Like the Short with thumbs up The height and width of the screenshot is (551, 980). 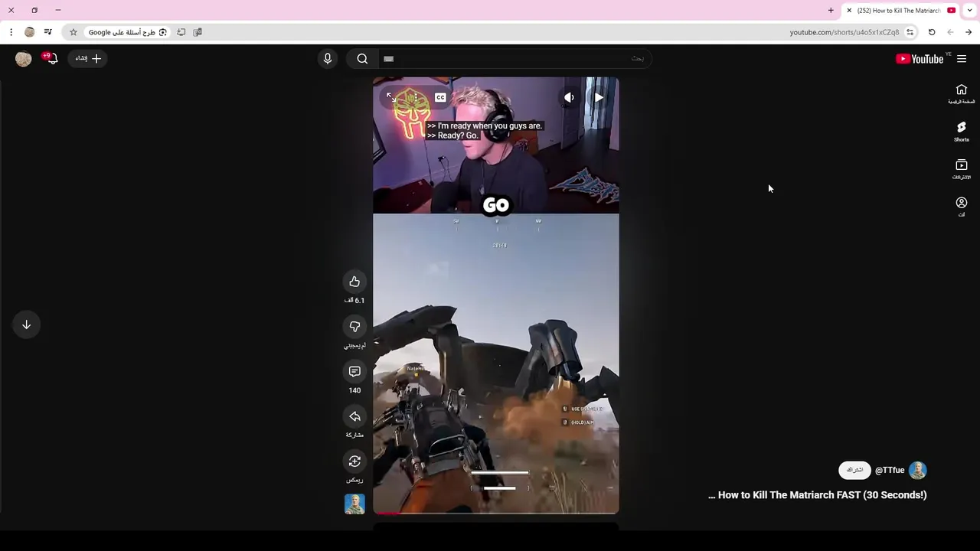click(x=354, y=282)
